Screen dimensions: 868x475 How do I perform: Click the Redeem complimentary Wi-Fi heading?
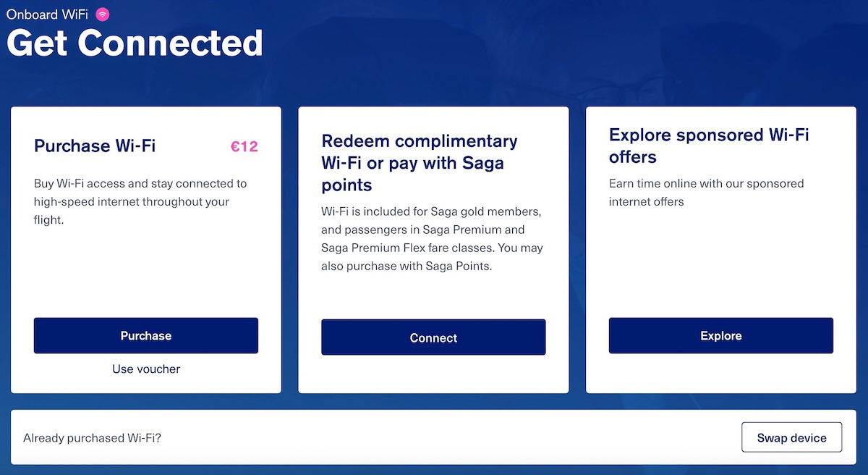(x=420, y=163)
